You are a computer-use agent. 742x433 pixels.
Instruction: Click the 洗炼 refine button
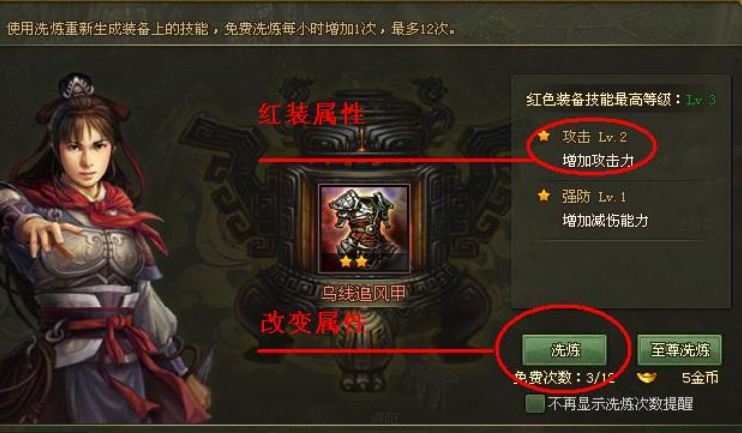(565, 350)
